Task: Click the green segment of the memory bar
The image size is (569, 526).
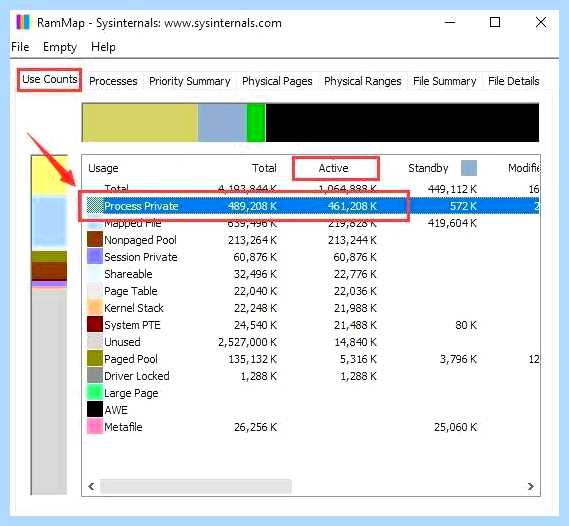Action: coord(256,123)
